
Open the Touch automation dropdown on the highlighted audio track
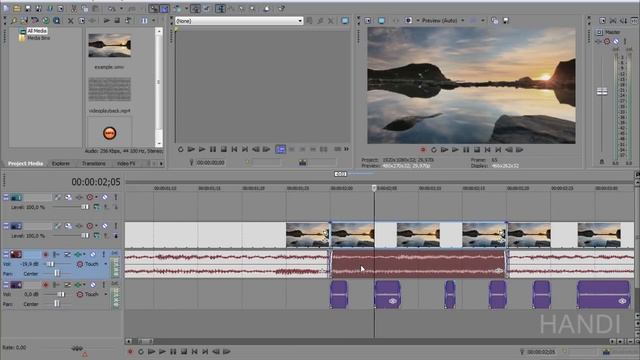click(106, 264)
